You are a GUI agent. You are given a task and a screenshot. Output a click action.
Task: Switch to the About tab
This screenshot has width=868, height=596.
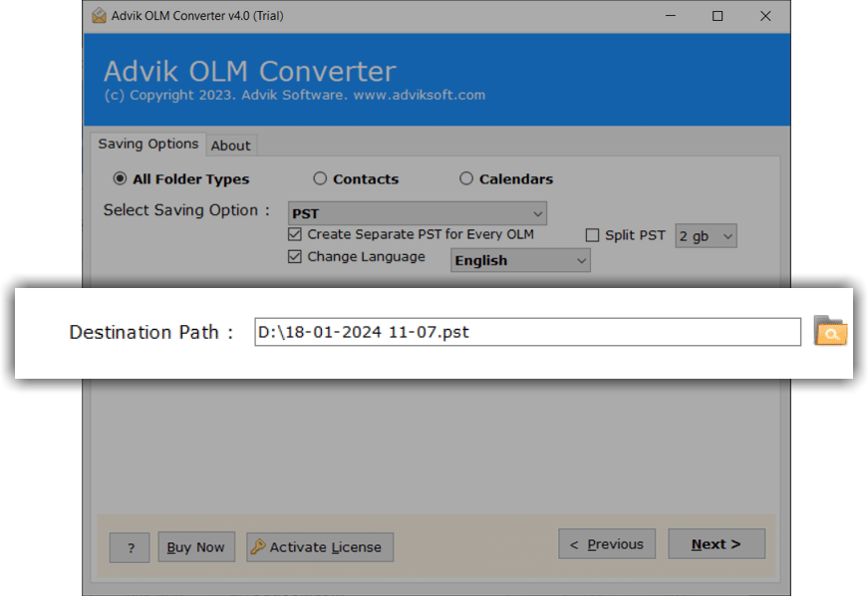point(231,146)
